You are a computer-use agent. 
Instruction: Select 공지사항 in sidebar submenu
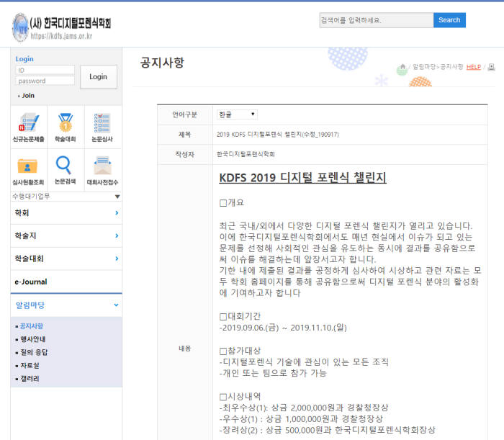click(x=31, y=326)
